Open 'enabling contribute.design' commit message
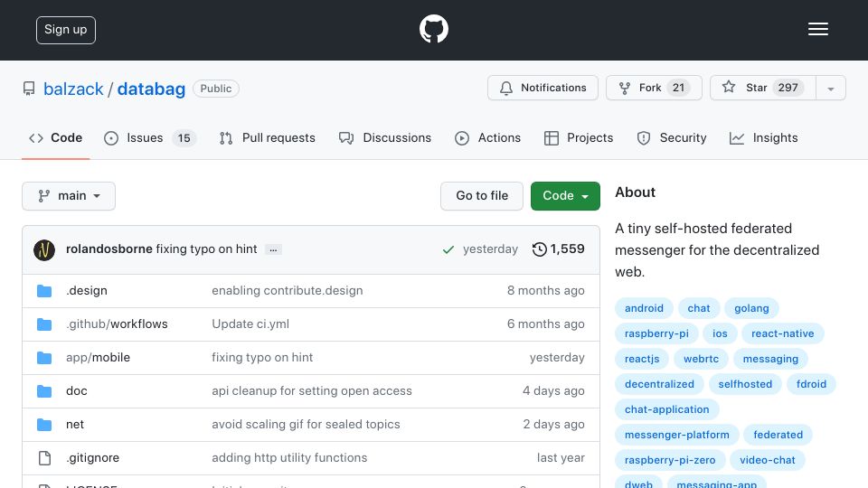Image resolution: width=868 pixels, height=488 pixels. (288, 290)
